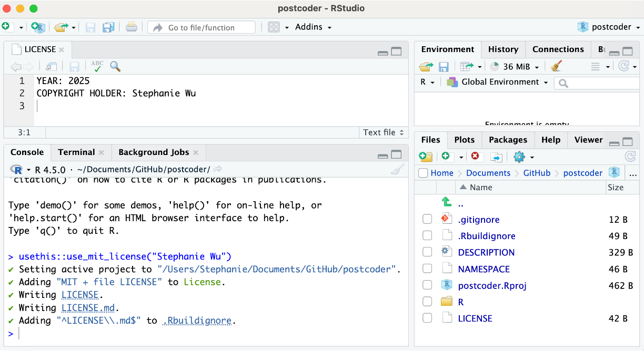Tick the checkbox for postcoder.Rproj
The width and height of the screenshot is (644, 351).
[427, 285]
